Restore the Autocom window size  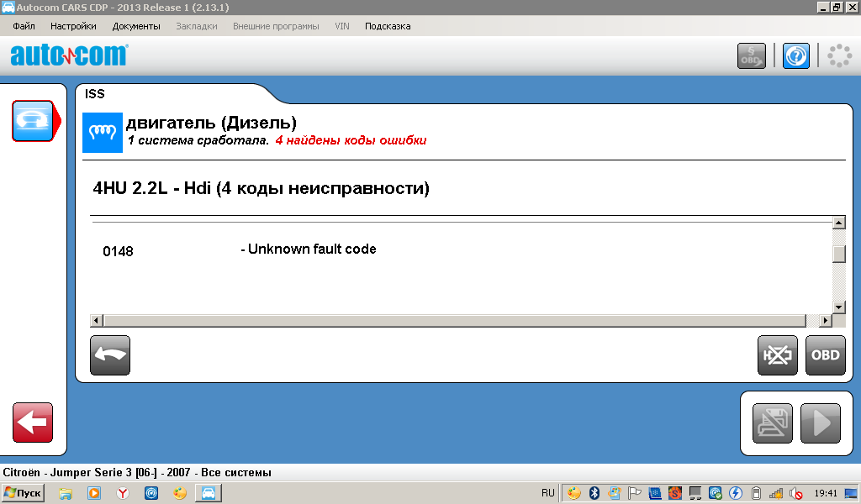click(x=837, y=7)
